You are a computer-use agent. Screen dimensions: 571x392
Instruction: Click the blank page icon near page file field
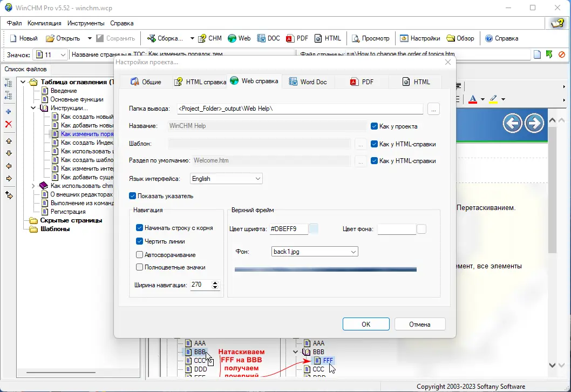click(537, 55)
